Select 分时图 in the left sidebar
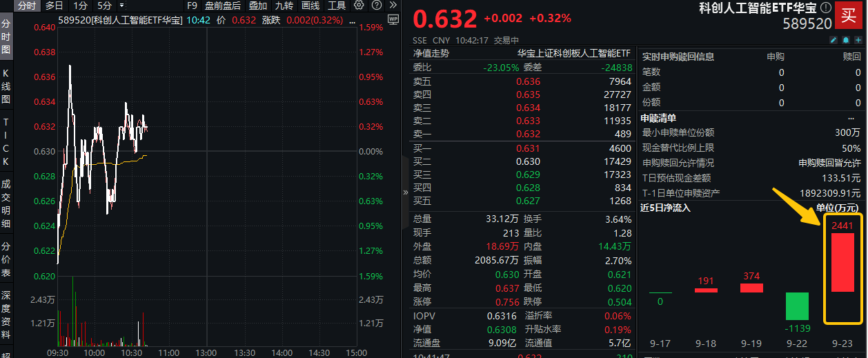This screenshot has height=358, width=868. coord(6,38)
